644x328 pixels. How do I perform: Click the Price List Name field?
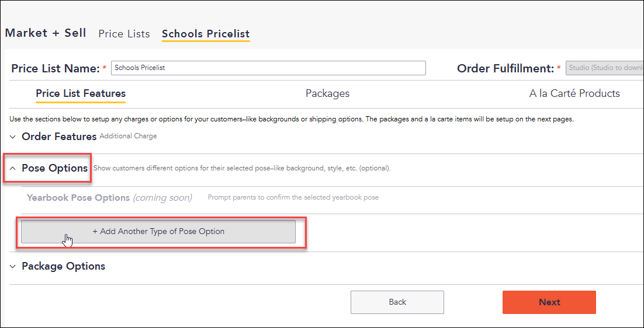point(268,68)
